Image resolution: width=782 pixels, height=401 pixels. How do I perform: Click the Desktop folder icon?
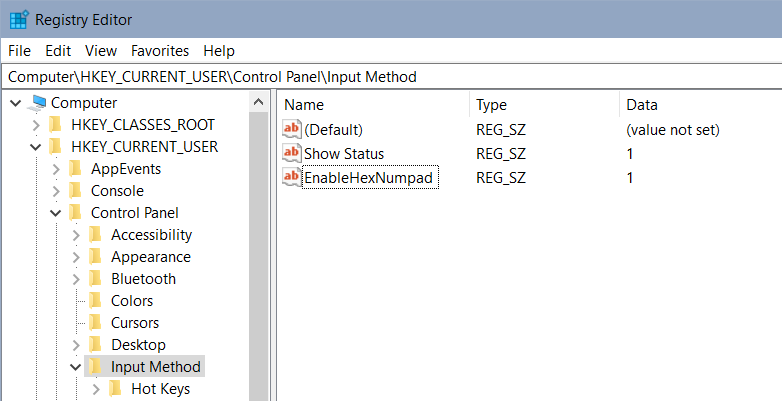coord(95,344)
